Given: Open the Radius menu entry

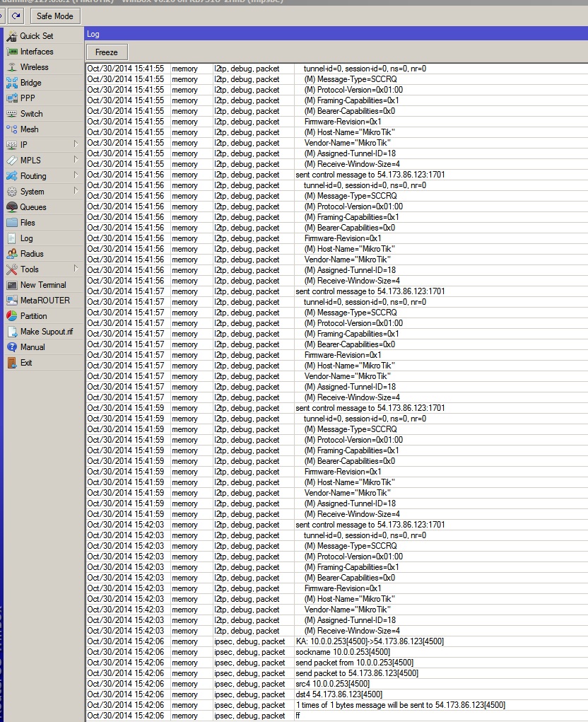Looking at the screenshot, I should coord(44,254).
